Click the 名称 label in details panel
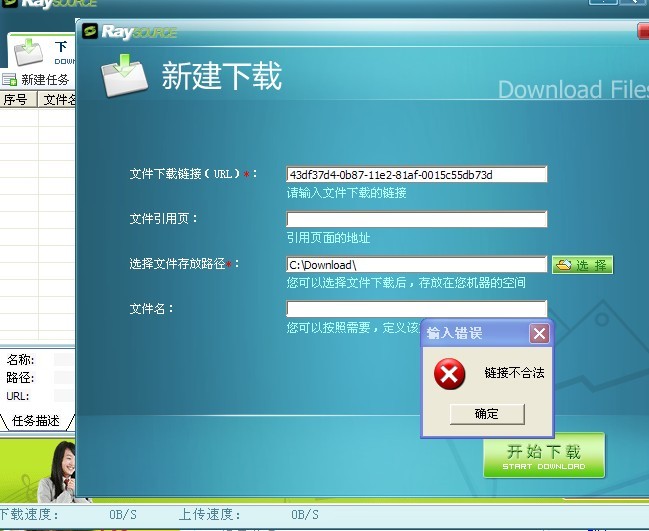 click(20, 360)
